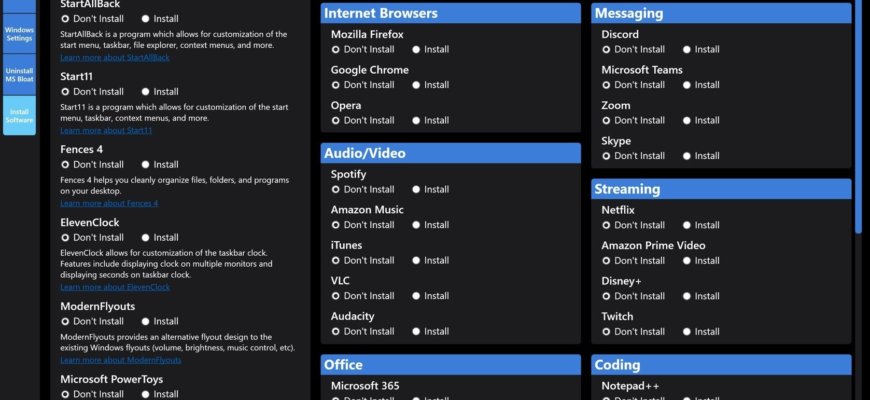The height and width of the screenshot is (400, 870).
Task: Click the Notepad++ label
Action: (x=630, y=386)
